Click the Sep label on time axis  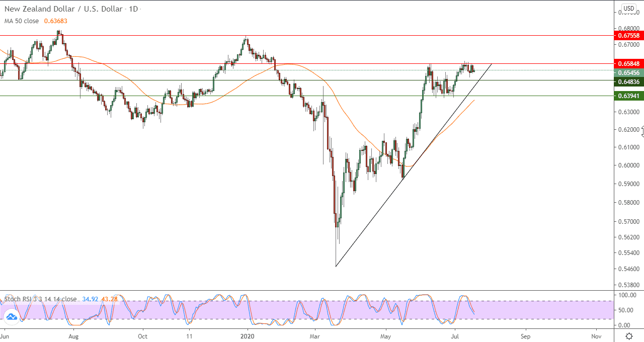point(525,335)
